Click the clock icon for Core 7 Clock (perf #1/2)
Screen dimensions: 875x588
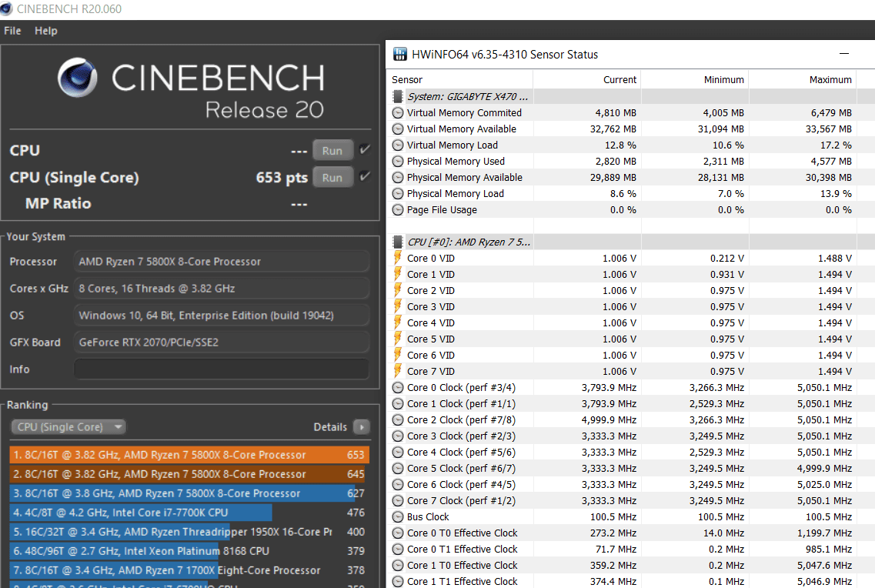click(398, 501)
